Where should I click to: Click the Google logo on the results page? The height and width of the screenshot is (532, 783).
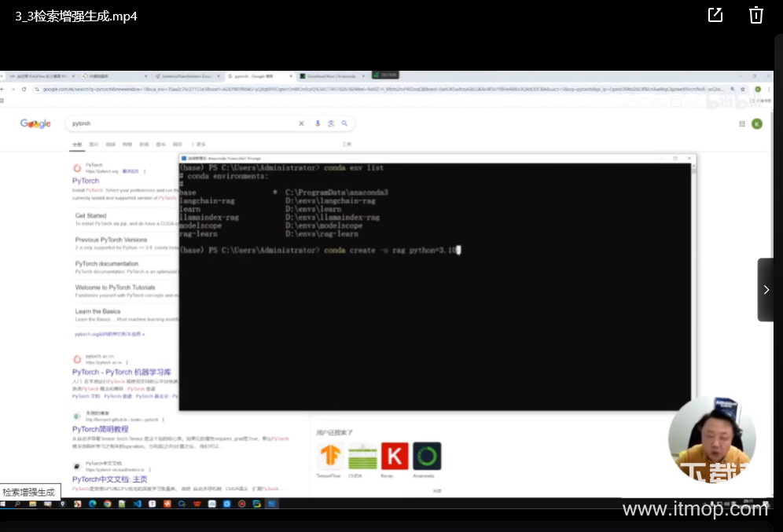point(35,123)
